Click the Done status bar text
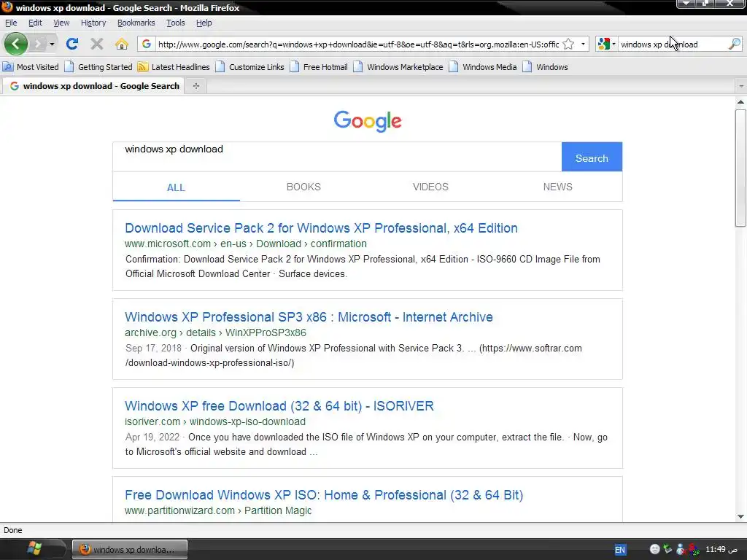 pos(13,531)
